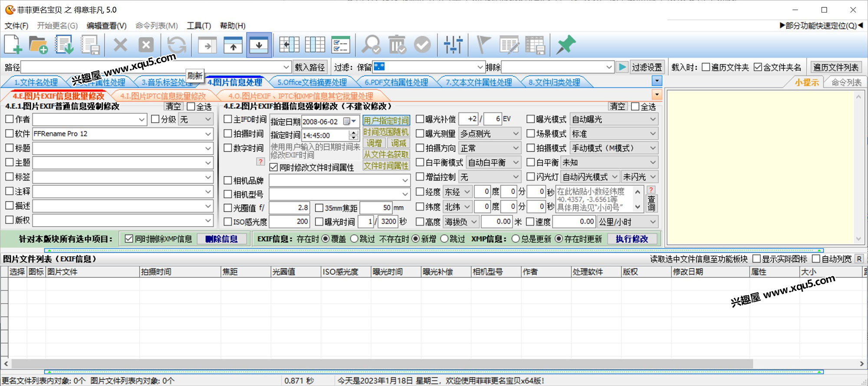
Task: Click the red question mark near 数字时间
Action: (260, 162)
